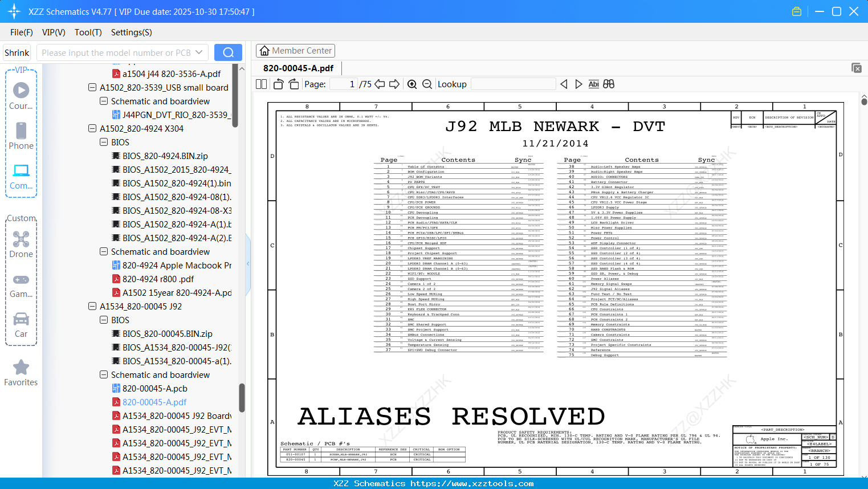Collapse the BIOS folder under A1534_820-00045 J92
The width and height of the screenshot is (868, 489).
pos(104,320)
